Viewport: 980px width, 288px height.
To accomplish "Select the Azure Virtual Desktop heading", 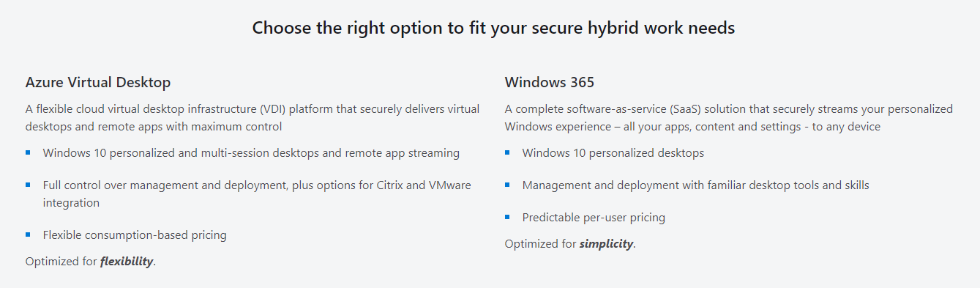I will (x=98, y=82).
